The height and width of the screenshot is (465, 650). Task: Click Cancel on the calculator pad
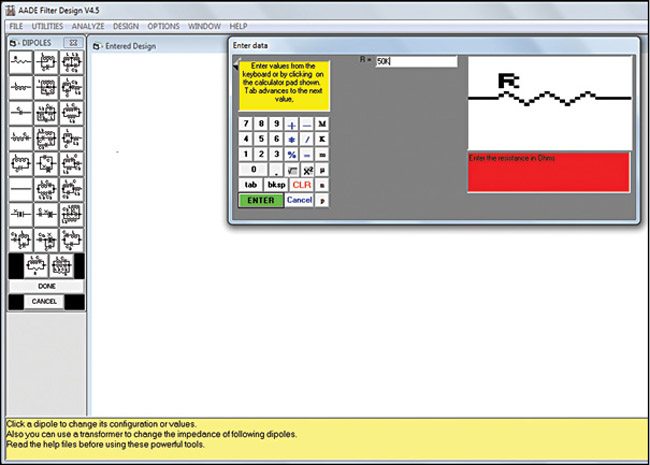(x=299, y=200)
